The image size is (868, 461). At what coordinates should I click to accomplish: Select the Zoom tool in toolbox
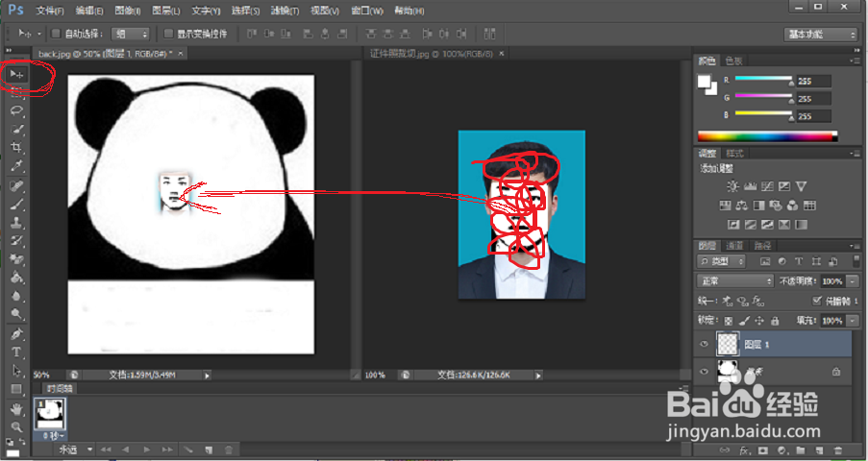(16, 426)
